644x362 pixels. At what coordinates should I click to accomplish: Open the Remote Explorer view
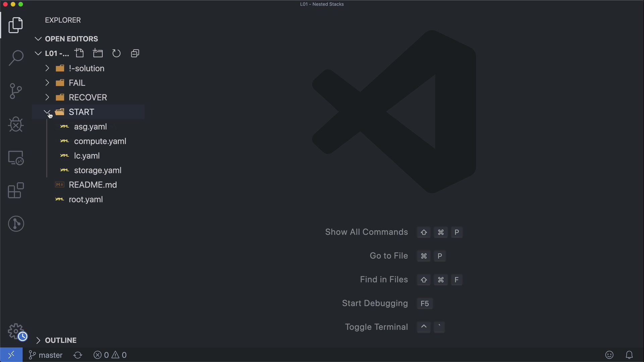point(16,158)
